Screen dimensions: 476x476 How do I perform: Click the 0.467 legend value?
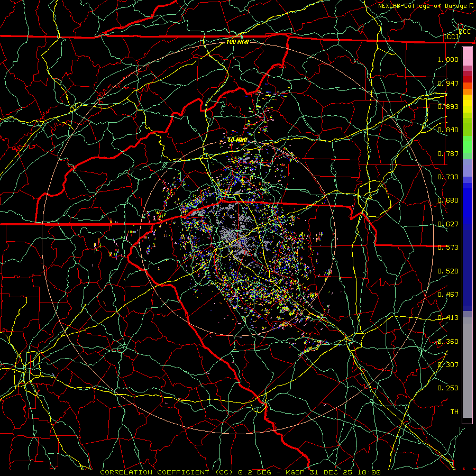tap(448, 294)
